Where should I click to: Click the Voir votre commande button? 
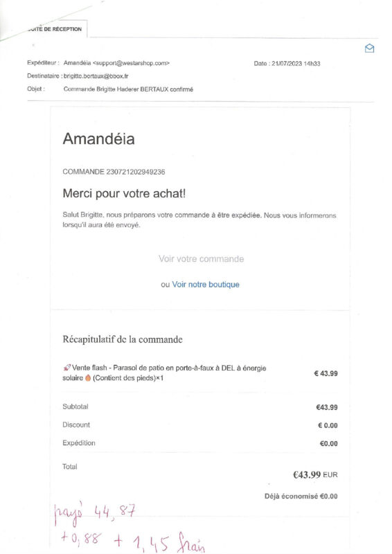pos(201,259)
